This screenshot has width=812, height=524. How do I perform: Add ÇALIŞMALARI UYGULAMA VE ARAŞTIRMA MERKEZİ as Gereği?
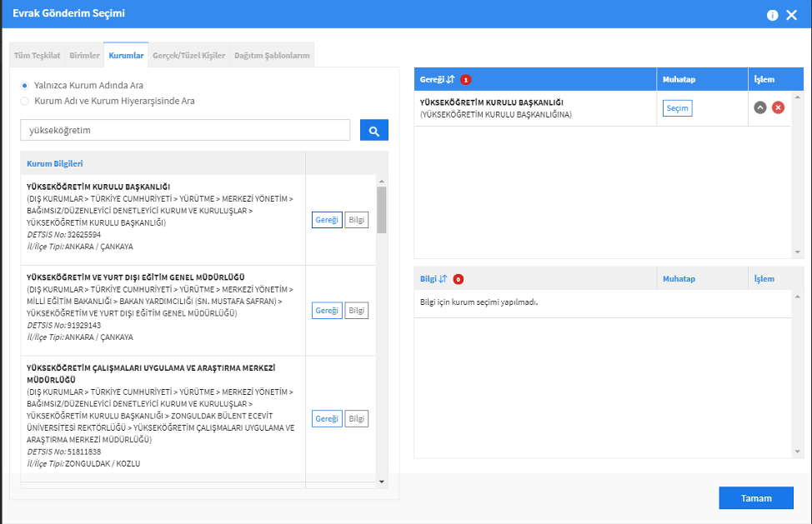(x=327, y=418)
